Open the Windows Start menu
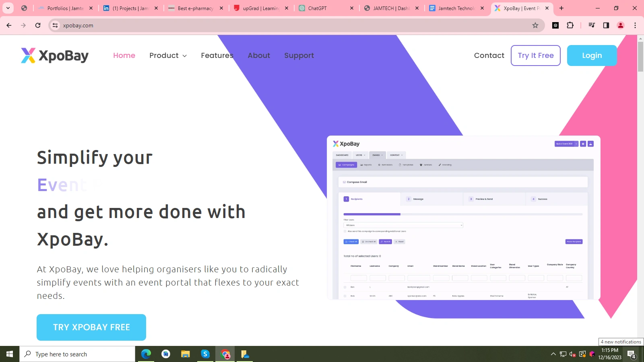Screen dimensions: 644x362 coord(10,354)
